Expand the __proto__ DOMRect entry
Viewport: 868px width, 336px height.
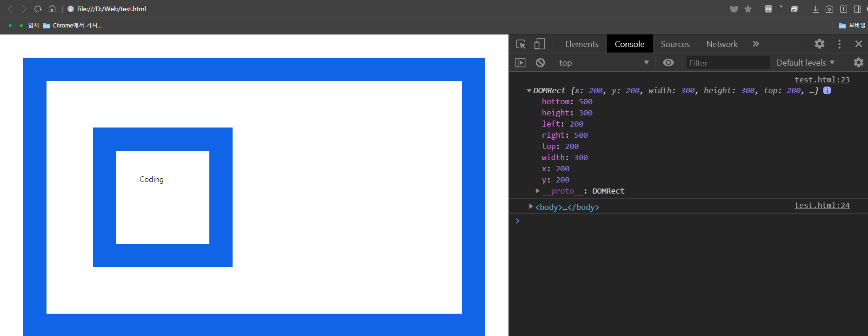tap(537, 191)
